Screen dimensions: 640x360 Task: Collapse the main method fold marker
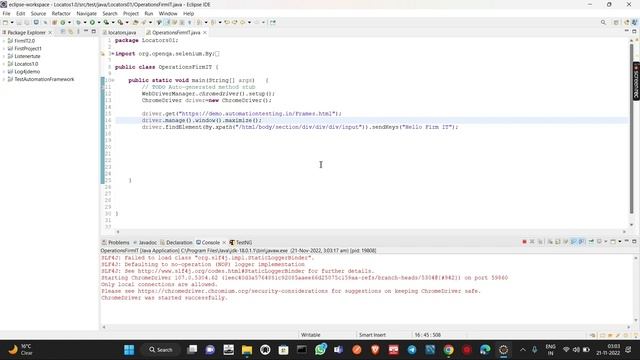click(x=113, y=80)
